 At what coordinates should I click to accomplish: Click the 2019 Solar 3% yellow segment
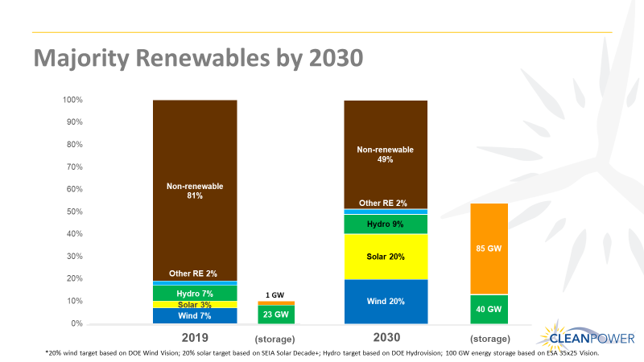[x=195, y=304]
